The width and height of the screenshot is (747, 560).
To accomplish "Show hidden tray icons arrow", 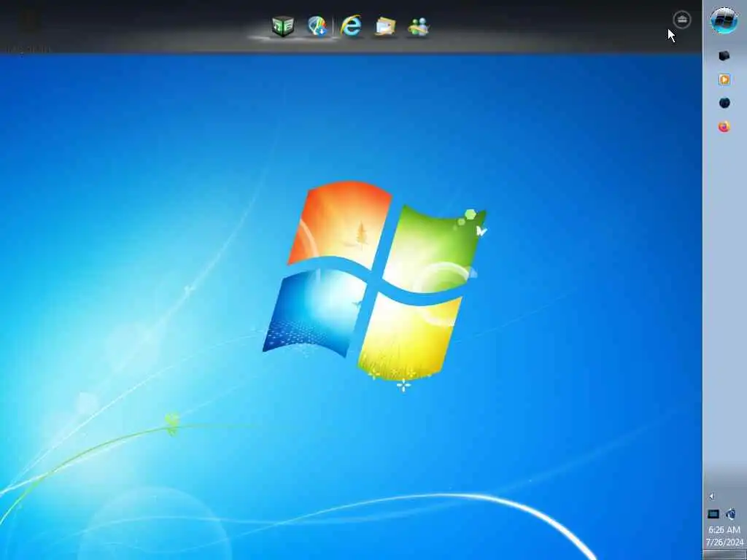I will (712, 496).
